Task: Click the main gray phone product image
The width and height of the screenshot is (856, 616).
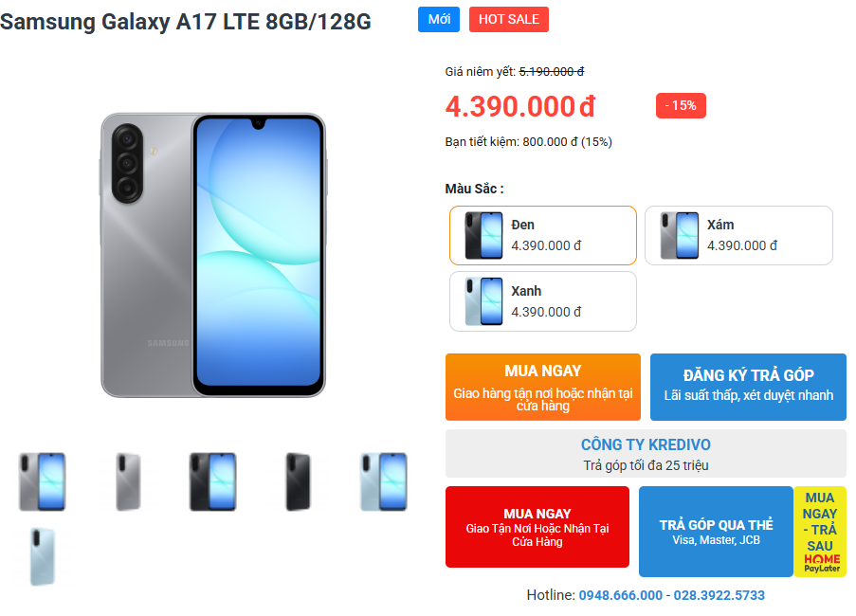Action: click(x=213, y=255)
